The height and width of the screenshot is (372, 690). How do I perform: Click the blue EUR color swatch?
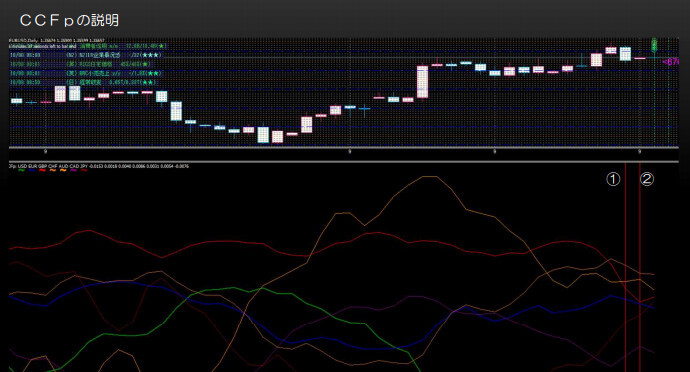(x=32, y=170)
